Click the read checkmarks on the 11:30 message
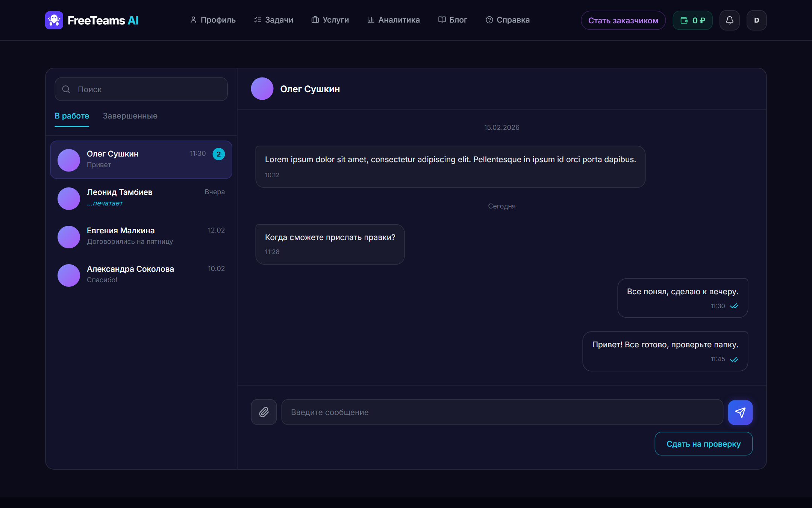The height and width of the screenshot is (508, 812). [734, 306]
